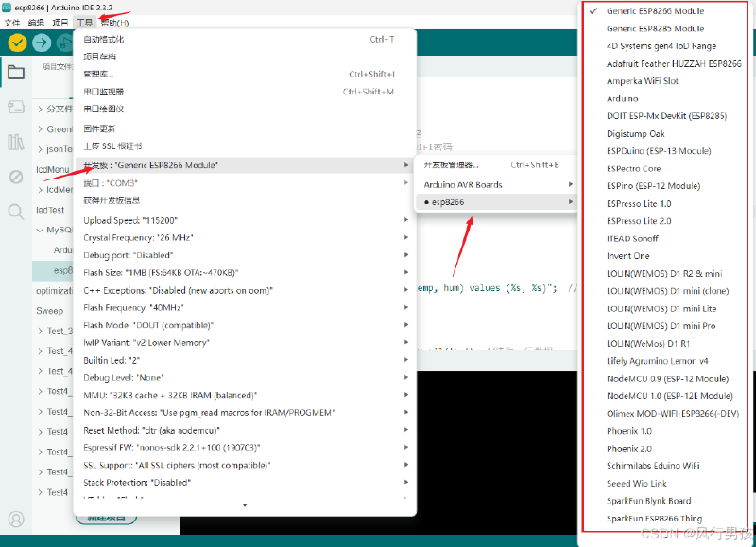Select the Phoenix 2.0 board
756x547 pixels.
click(628, 448)
